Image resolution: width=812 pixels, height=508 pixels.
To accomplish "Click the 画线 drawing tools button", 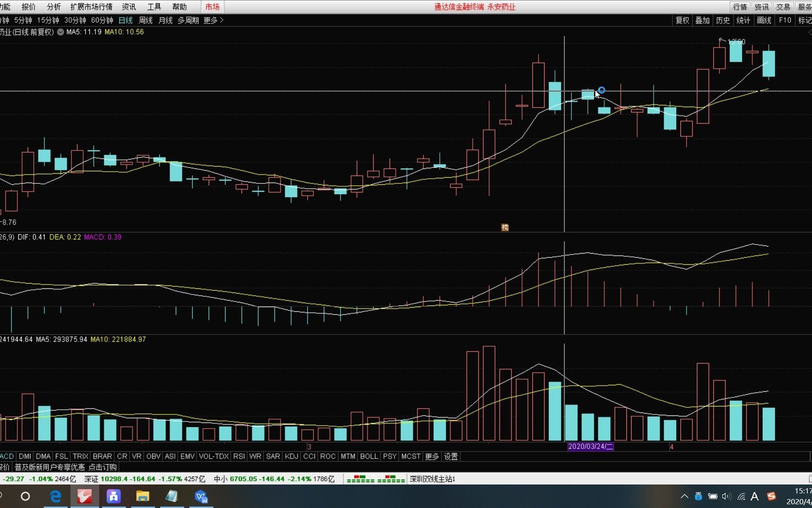I will click(764, 20).
